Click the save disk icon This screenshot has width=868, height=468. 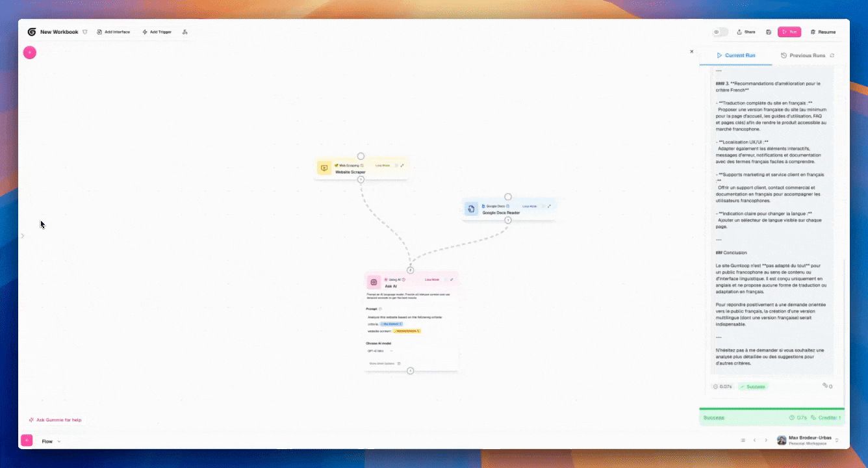tap(769, 32)
